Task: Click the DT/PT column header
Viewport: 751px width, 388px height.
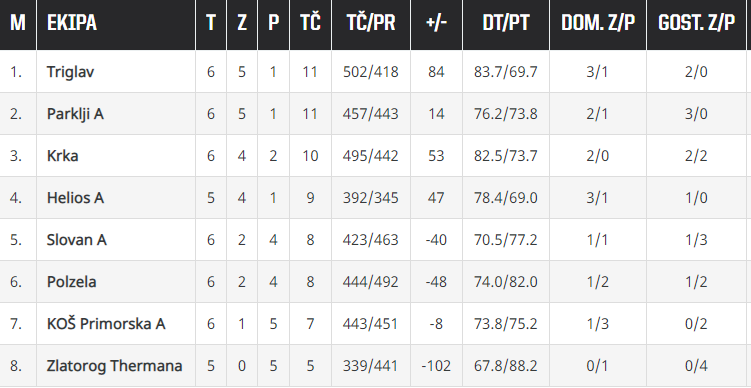Action: coord(506,23)
